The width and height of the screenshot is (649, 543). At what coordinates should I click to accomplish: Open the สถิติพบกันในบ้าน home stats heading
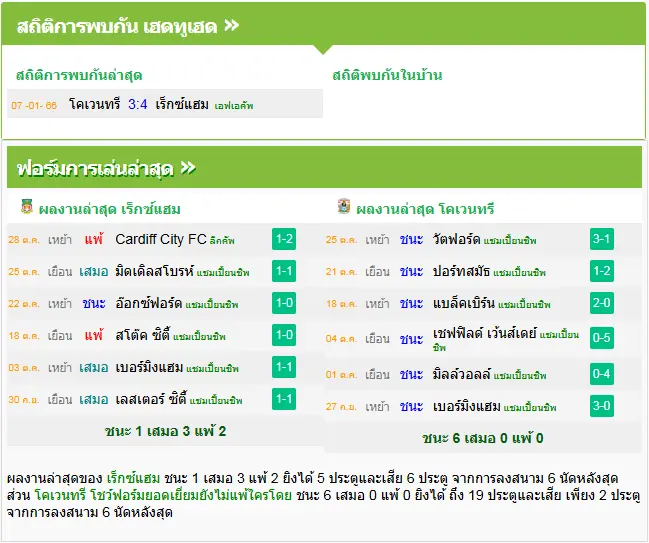click(387, 75)
